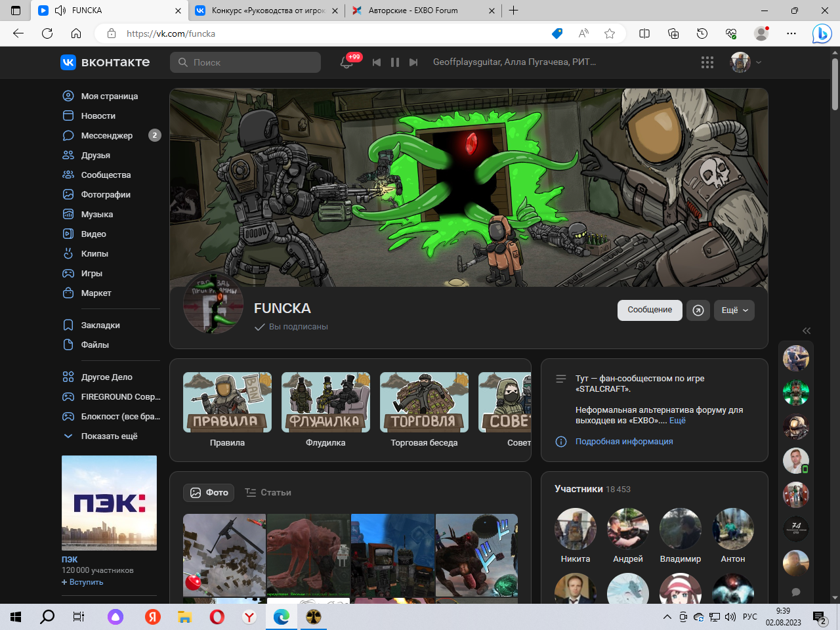Open the new chat bubble icon

point(796,592)
